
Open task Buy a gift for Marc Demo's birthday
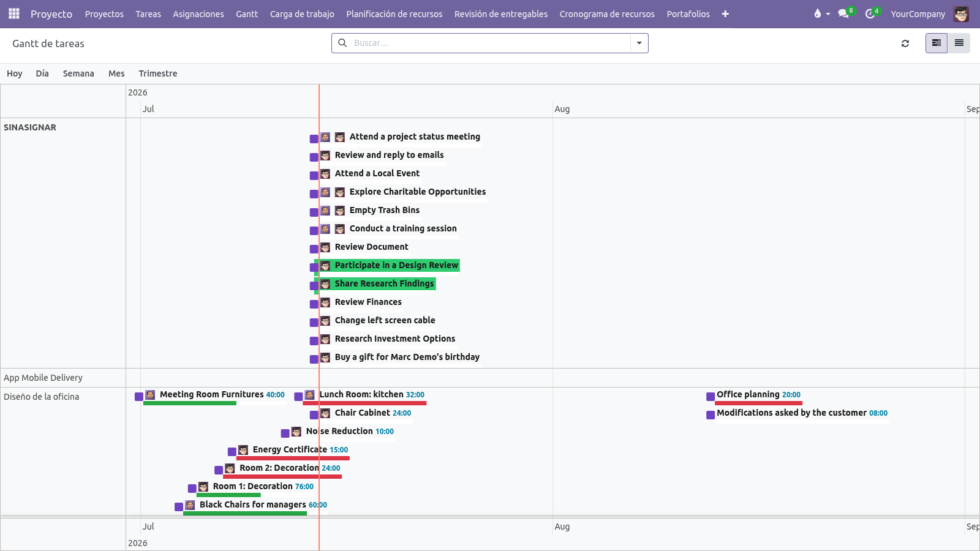(407, 357)
